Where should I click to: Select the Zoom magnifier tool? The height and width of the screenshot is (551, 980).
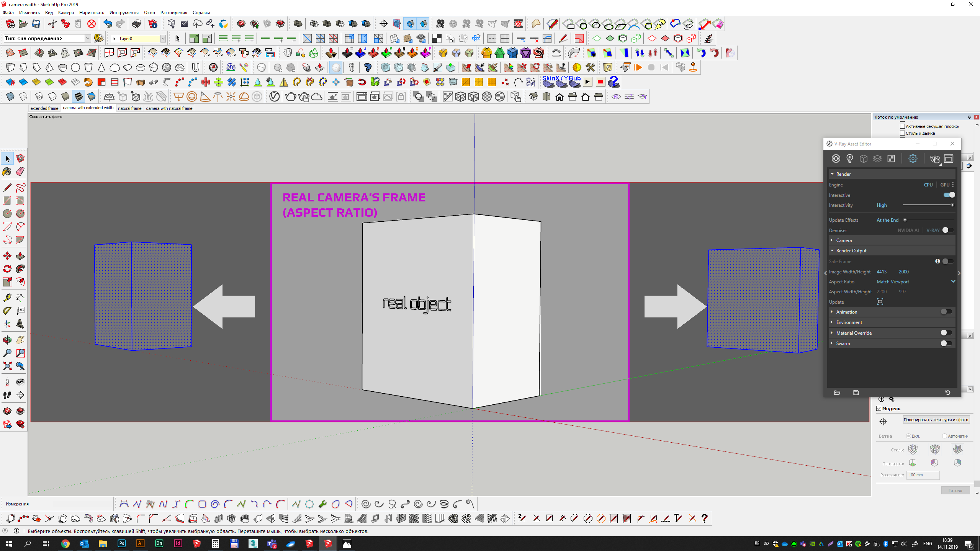pos(7,353)
